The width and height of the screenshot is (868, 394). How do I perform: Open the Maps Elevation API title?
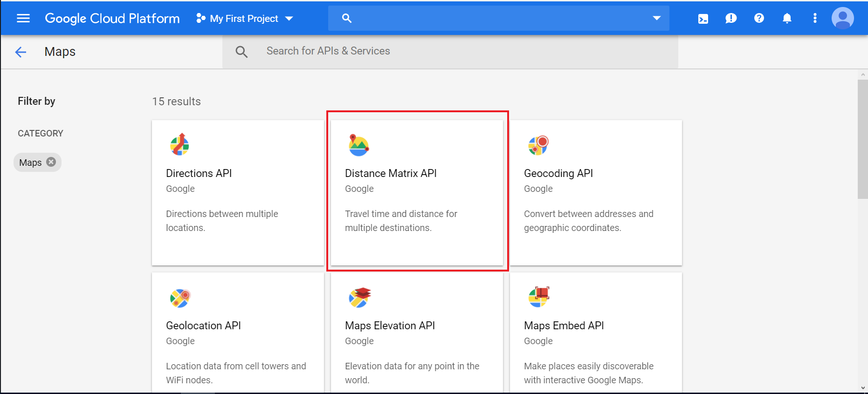390,326
